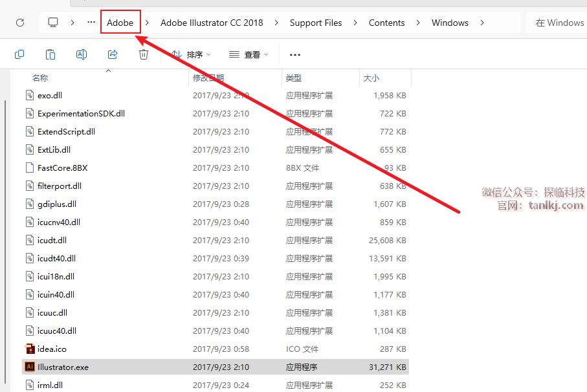This screenshot has width=587, height=392.
Task: Click the Delete trash can icon
Action: point(144,54)
